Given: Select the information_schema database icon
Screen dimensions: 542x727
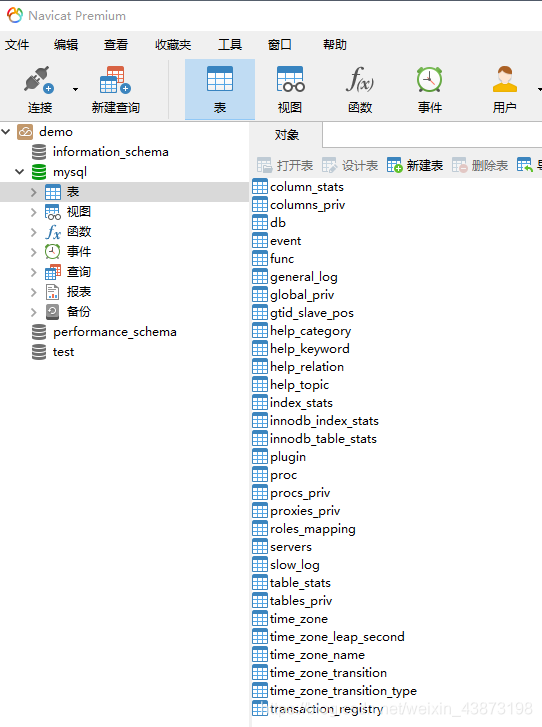Looking at the screenshot, I should click(x=39, y=152).
